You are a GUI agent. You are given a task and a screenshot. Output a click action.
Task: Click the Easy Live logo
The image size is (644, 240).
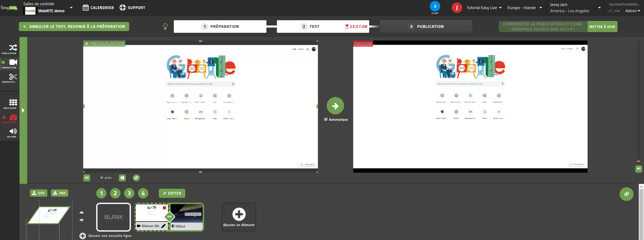(9, 8)
